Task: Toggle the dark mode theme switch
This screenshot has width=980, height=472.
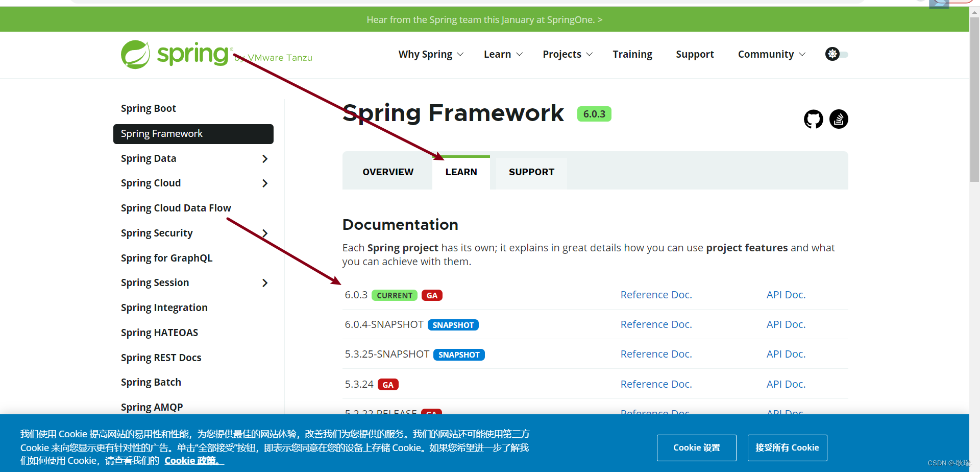Action: tap(836, 54)
